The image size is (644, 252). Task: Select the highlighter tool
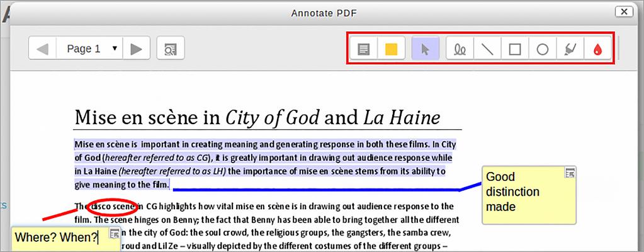click(570, 49)
